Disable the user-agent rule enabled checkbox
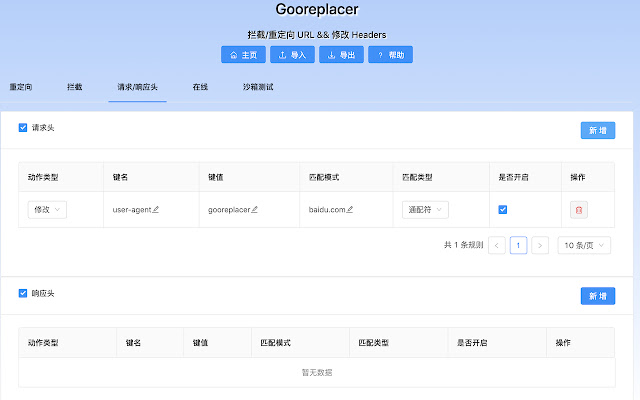Viewport: 640px width, 400px height. pos(503,210)
